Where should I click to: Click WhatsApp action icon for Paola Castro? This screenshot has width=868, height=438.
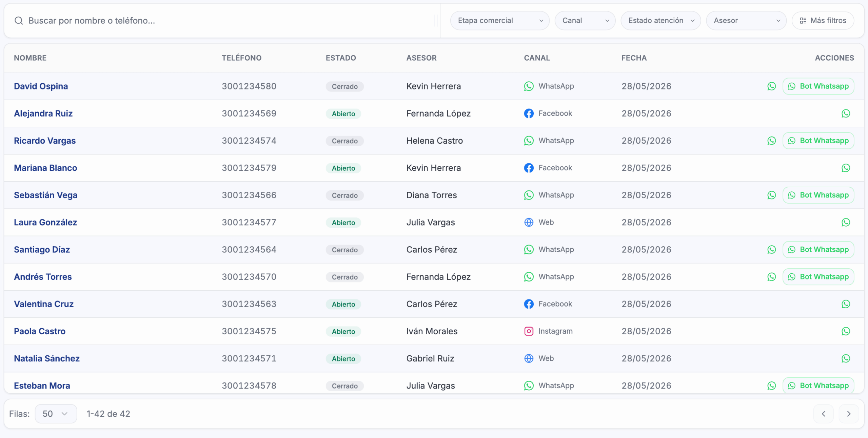846,331
